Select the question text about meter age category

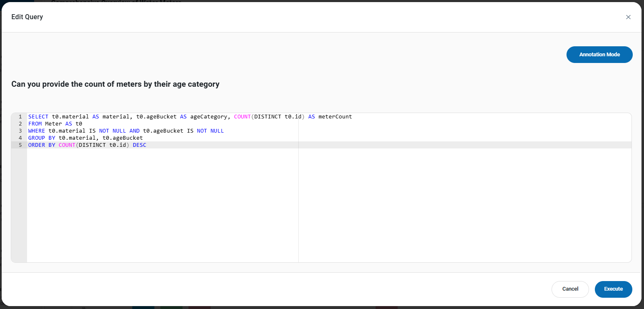[115, 84]
